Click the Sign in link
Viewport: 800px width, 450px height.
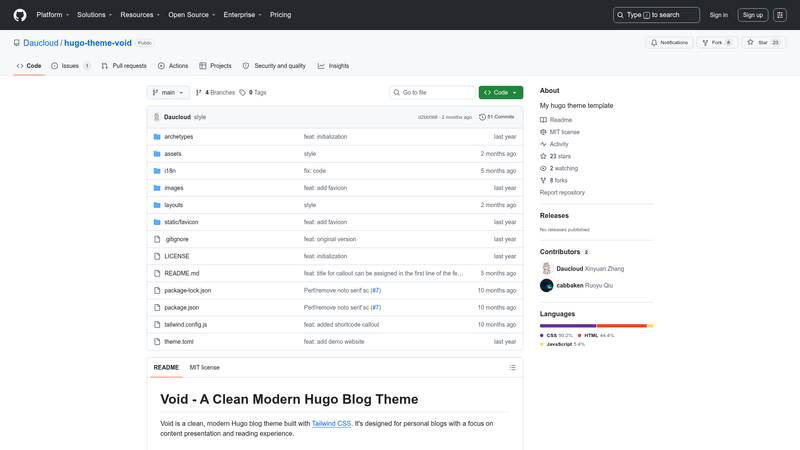click(x=718, y=15)
